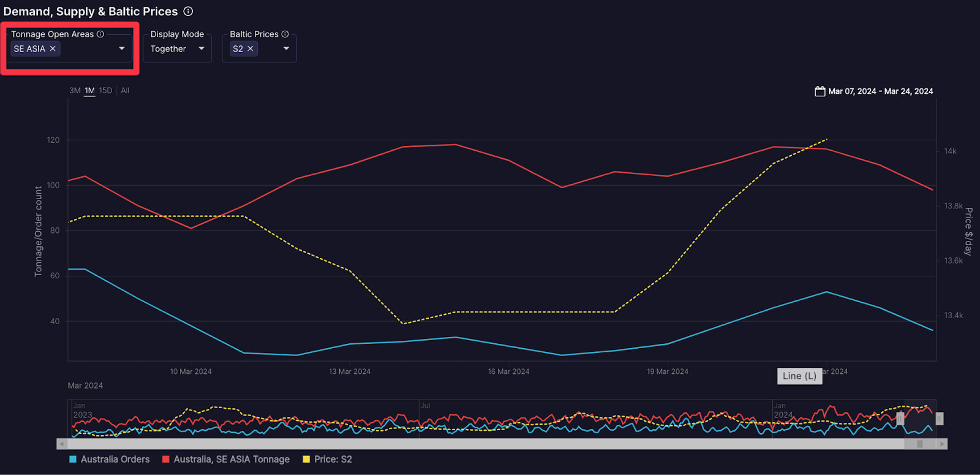Toggle the Price: S2 legend entry
This screenshot has height=475, width=980.
tap(328, 460)
